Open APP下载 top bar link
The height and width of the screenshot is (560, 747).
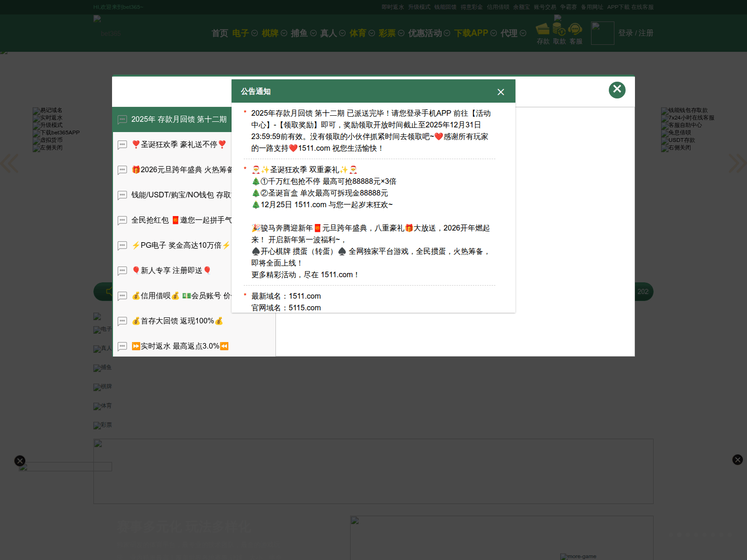(618, 7)
